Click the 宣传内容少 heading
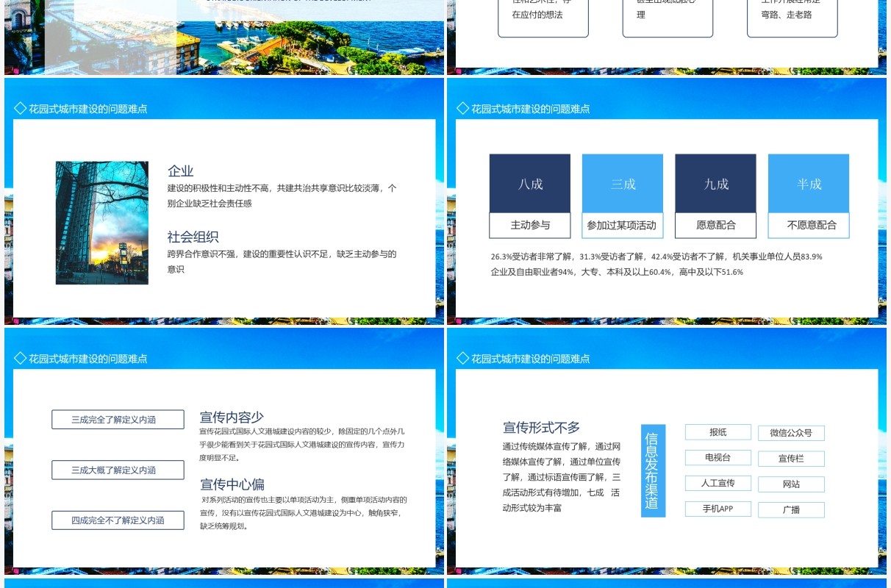This screenshot has height=588, width=891. click(x=232, y=417)
